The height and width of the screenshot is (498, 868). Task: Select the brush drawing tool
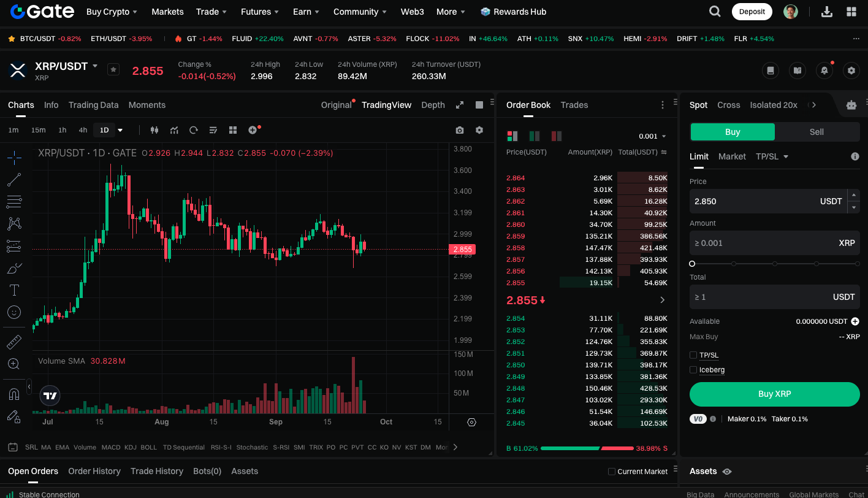[14, 268]
